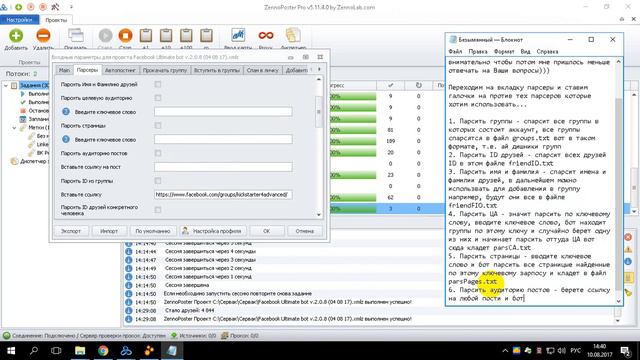The height and width of the screenshot is (360, 640).
Task: Open Notepad Файл menu
Action: 455,51
